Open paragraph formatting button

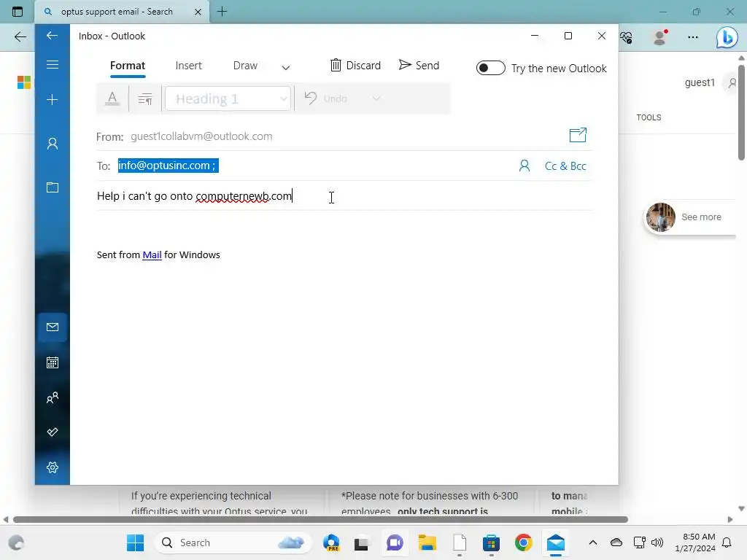145,98
